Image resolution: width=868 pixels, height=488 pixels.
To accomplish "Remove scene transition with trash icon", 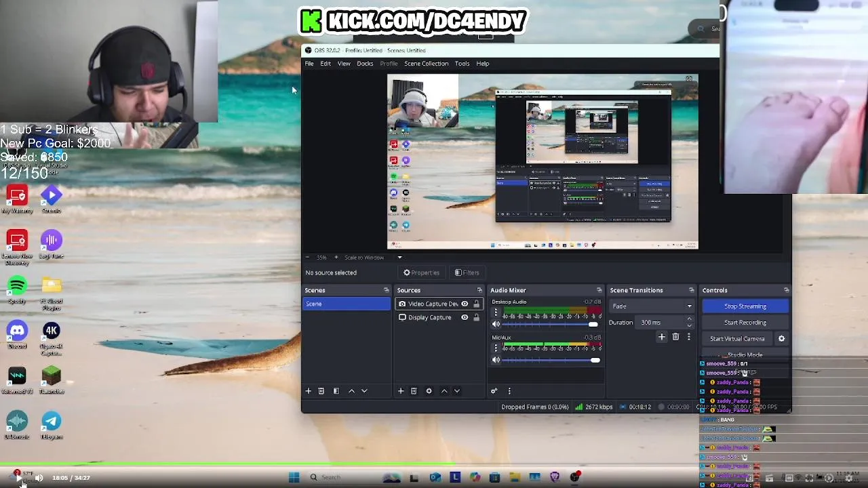I will [x=675, y=337].
